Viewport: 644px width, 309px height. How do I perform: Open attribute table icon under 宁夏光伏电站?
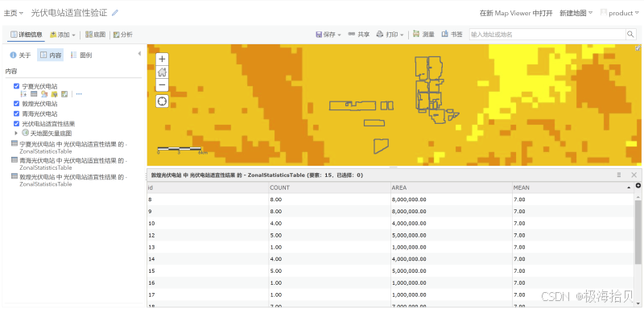[x=34, y=94]
